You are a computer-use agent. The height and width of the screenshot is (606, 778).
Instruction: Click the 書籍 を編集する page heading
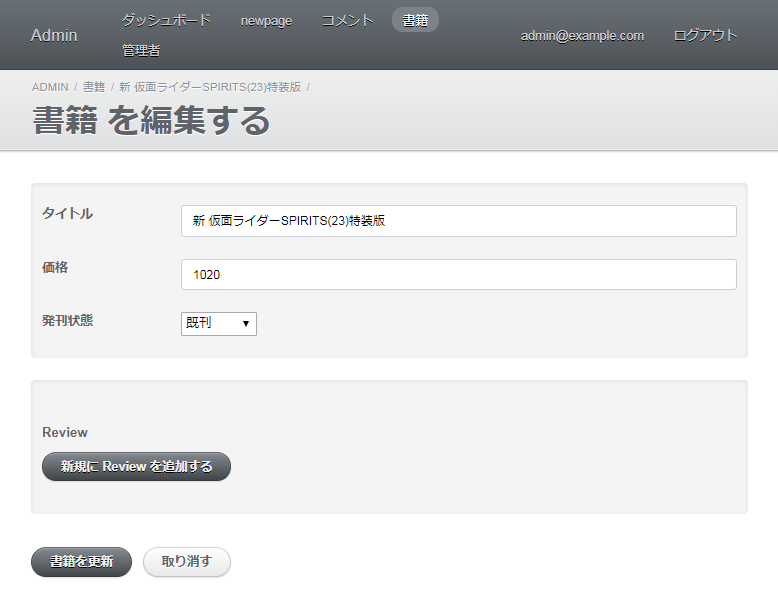151,121
